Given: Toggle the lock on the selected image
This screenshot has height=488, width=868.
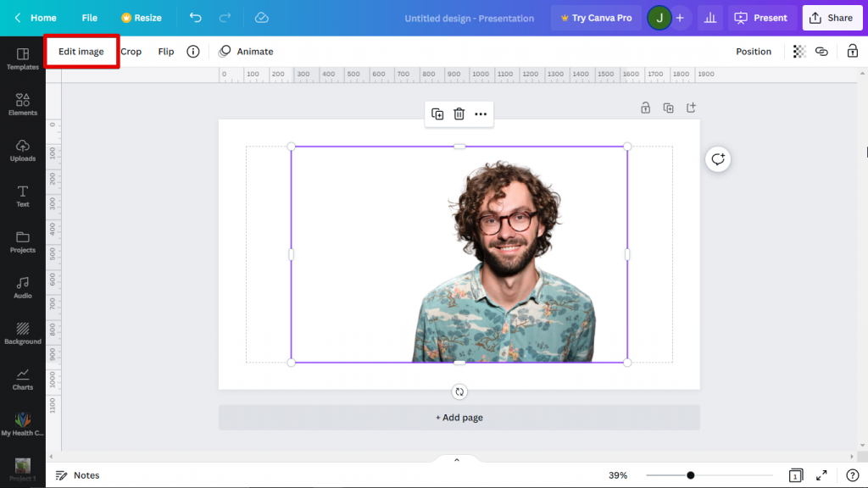Looking at the screenshot, I should (853, 51).
